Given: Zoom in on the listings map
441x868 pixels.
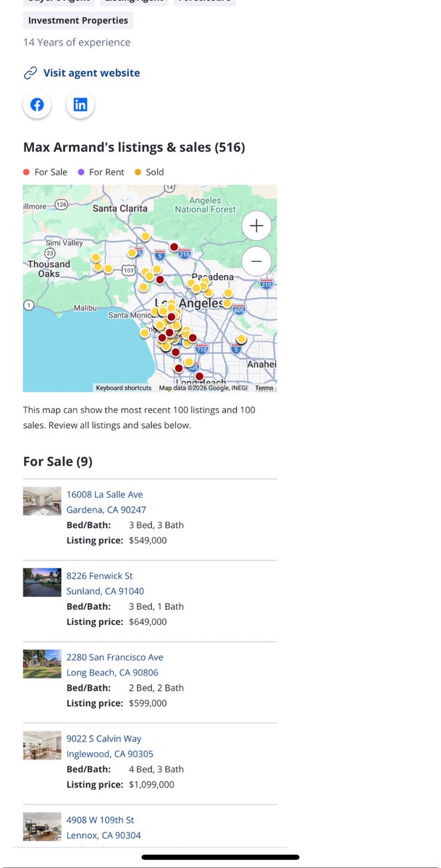Looking at the screenshot, I should [x=256, y=226].
